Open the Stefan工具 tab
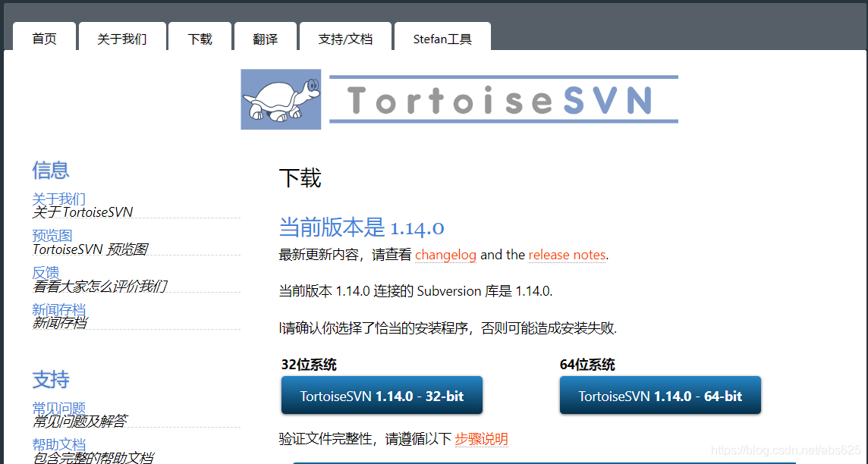The width and height of the screenshot is (868, 464). [442, 40]
